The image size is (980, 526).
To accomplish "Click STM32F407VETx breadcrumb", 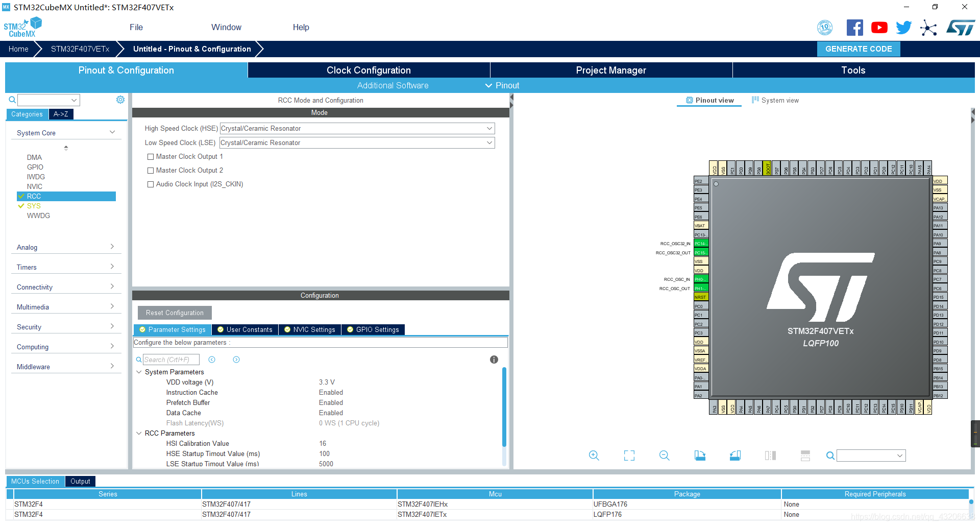I will tap(80, 49).
